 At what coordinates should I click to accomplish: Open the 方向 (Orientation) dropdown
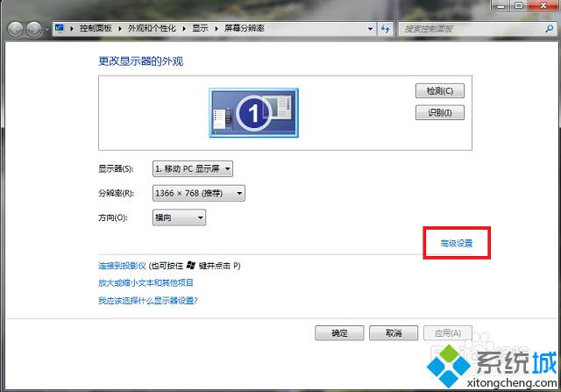pyautogui.click(x=179, y=217)
